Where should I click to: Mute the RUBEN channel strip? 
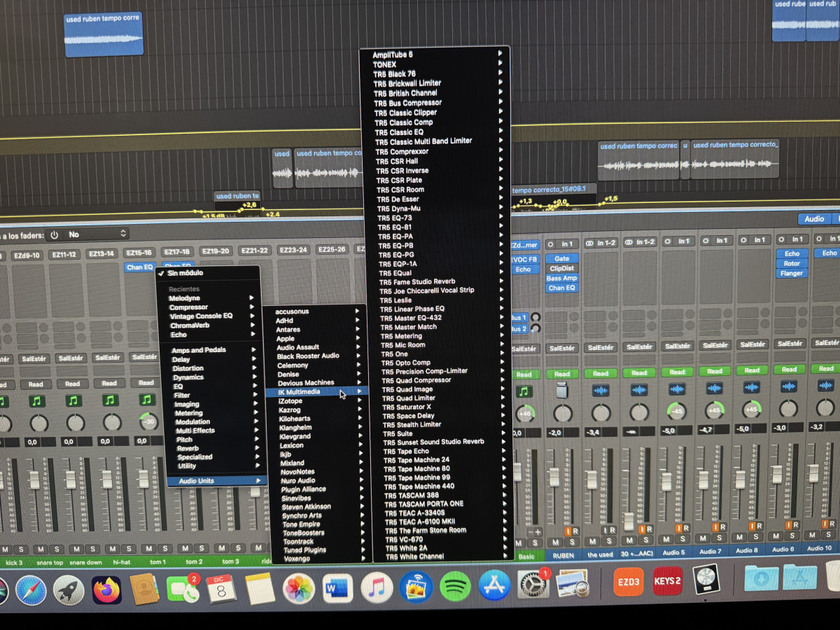(555, 542)
